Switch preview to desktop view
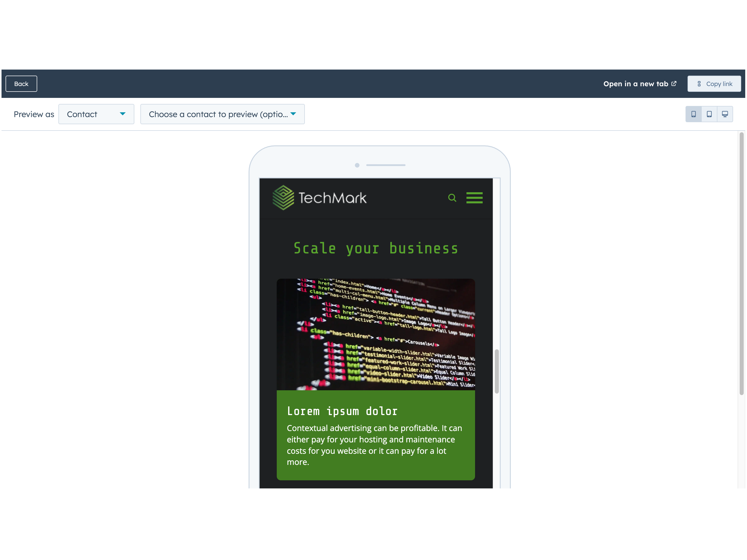This screenshot has width=747, height=560. [725, 114]
